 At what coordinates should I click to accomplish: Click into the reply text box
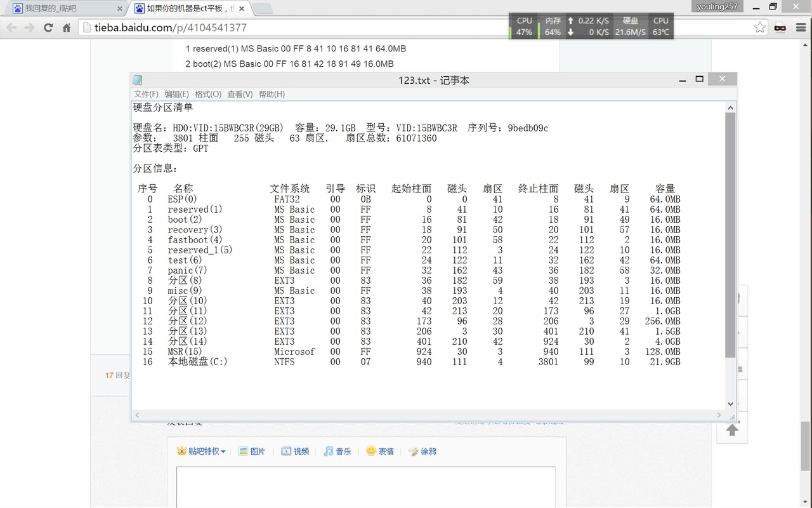tap(365, 487)
